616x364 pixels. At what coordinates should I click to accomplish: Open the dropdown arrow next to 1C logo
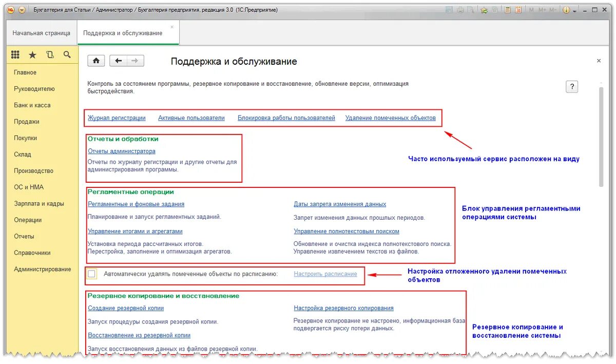22,10
